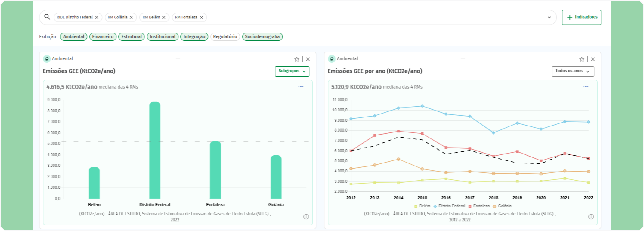Click the 2012 x-axis year label
The height and width of the screenshot is (231, 644).
click(351, 198)
